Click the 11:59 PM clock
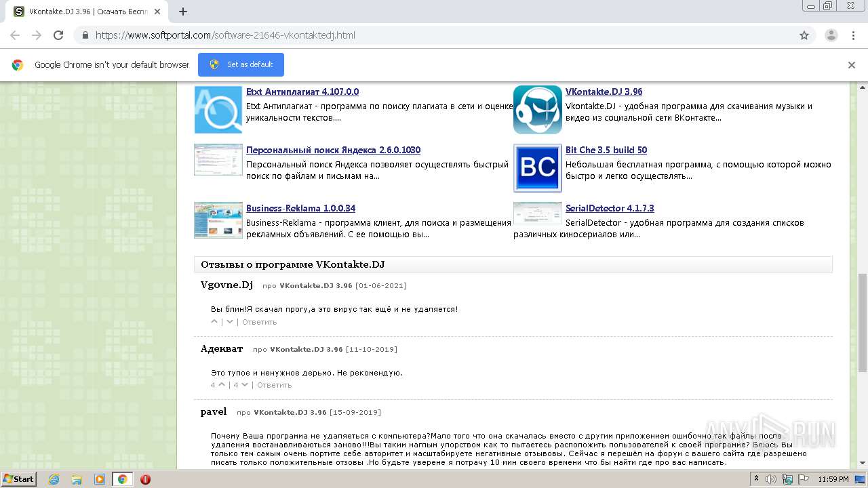Viewport: 868px width, 488px height. coord(833,479)
